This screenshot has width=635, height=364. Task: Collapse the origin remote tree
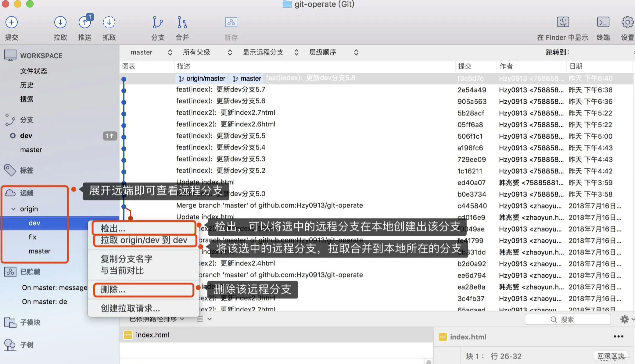pyautogui.click(x=13, y=209)
